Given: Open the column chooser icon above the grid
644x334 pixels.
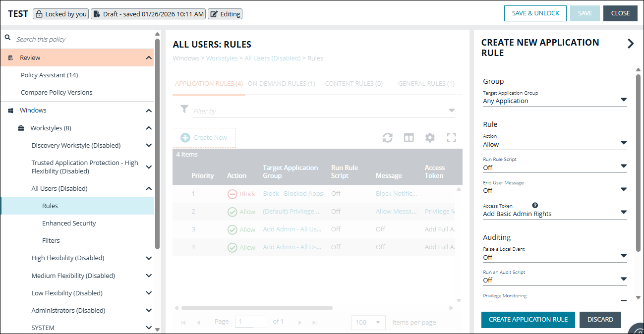Looking at the screenshot, I should pos(409,137).
